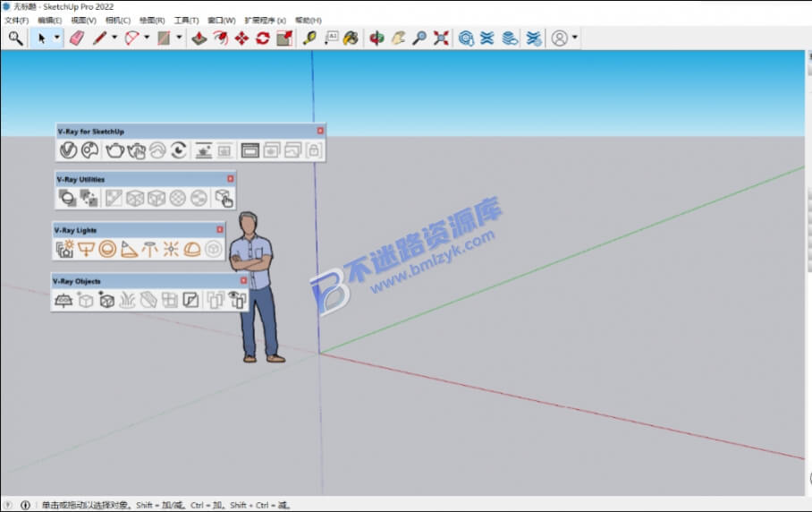Open the Chaos Cosmos browser icon
The image size is (812, 512).
90,150
